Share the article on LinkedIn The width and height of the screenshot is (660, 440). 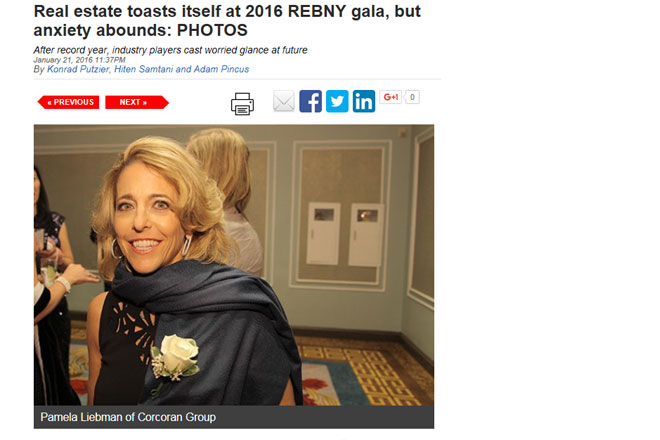[364, 101]
